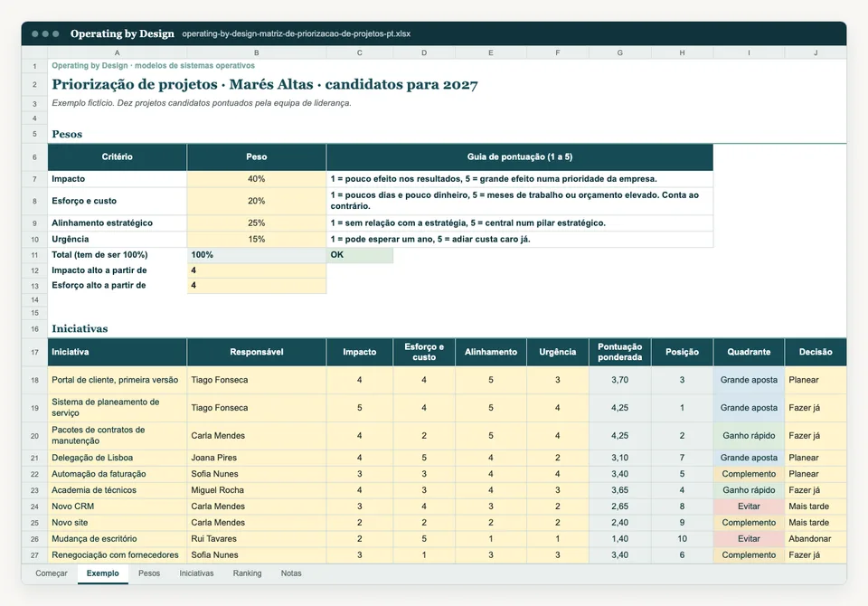Screen dimensions: 868x606
Task: Select 'Renegociação com fornecedores' cell
Action: point(117,554)
